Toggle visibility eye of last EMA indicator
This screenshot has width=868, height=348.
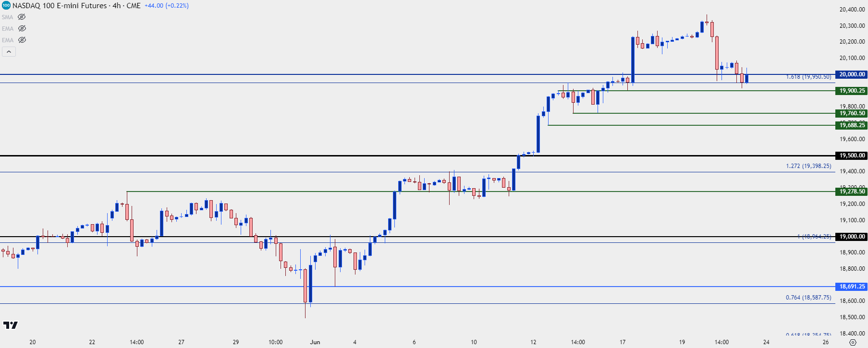click(x=22, y=40)
